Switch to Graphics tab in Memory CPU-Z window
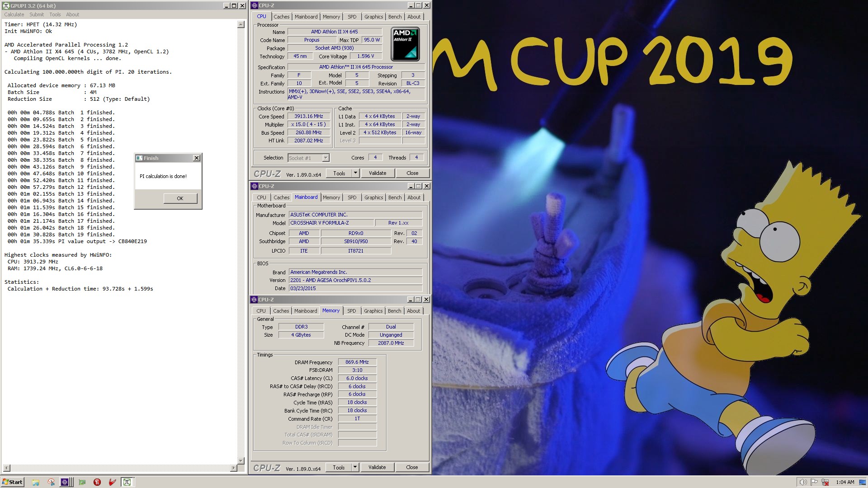Image resolution: width=868 pixels, height=488 pixels. pos(373,311)
